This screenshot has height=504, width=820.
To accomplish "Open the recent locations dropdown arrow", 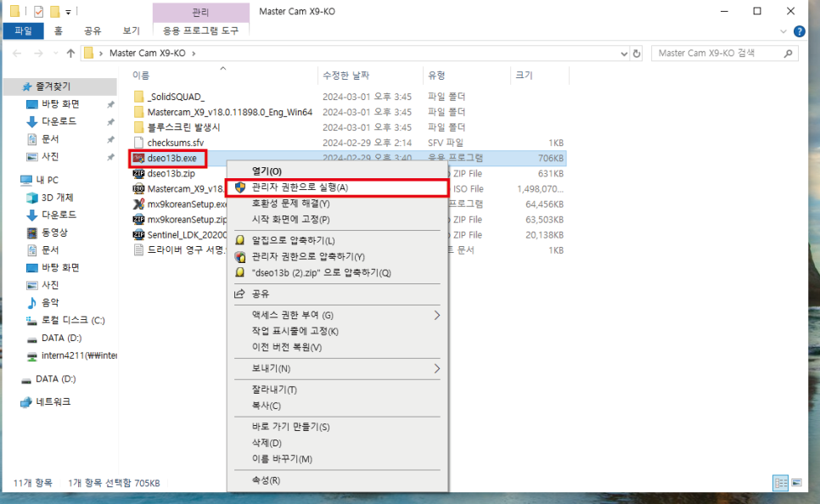I will 55,53.
